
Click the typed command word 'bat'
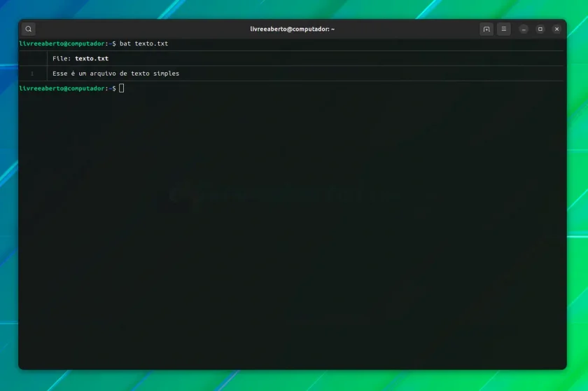click(125, 43)
